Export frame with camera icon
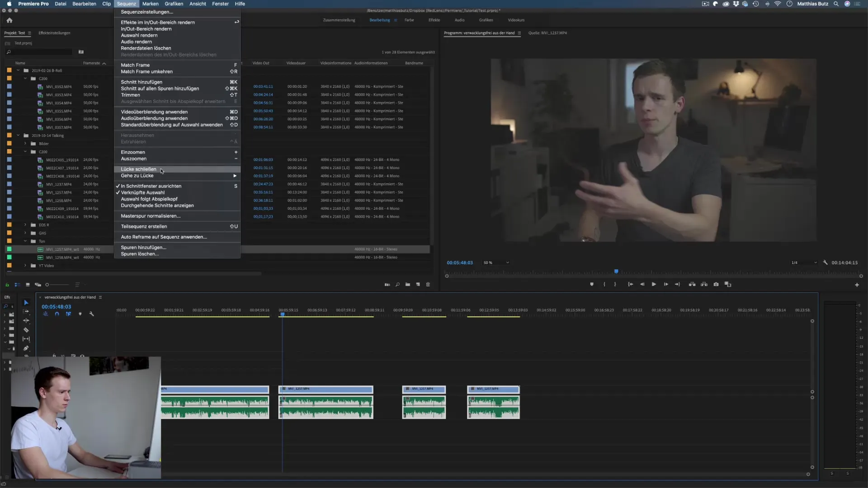The width and height of the screenshot is (868, 488). point(716,284)
